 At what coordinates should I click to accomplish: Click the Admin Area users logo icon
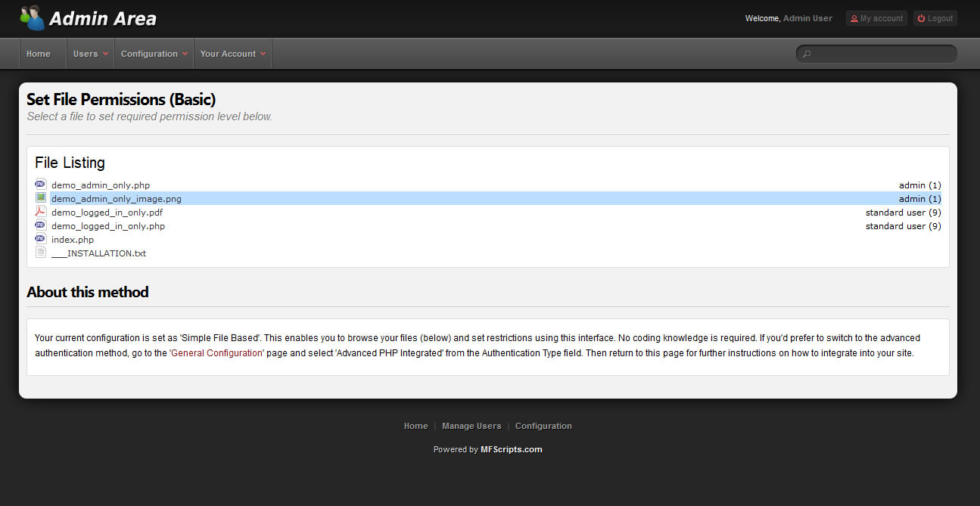32,17
